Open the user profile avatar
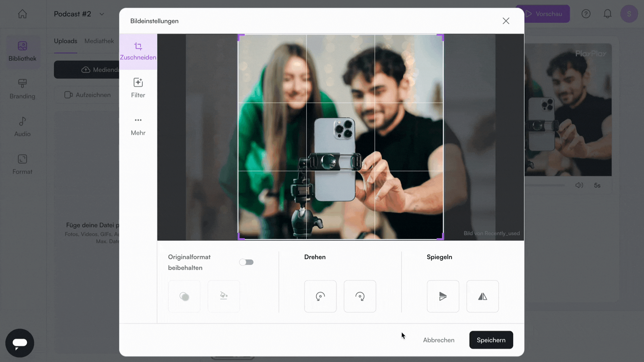The height and width of the screenshot is (362, 644). point(629,14)
